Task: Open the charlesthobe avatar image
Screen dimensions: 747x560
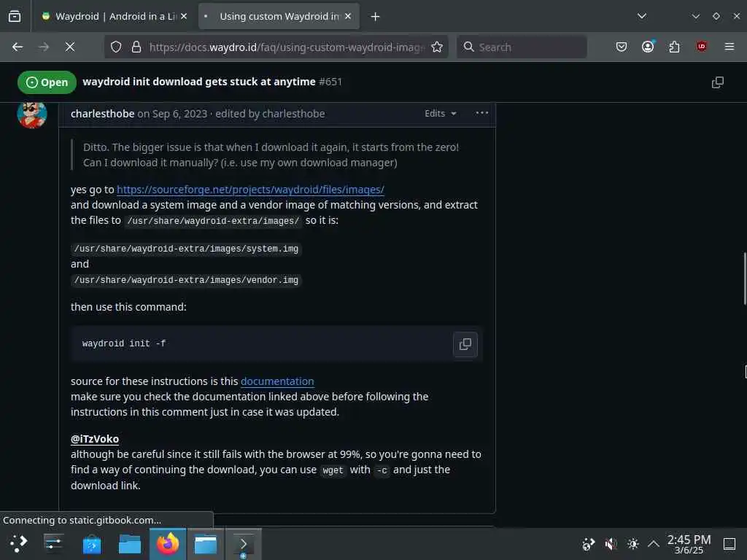Action: (x=32, y=114)
